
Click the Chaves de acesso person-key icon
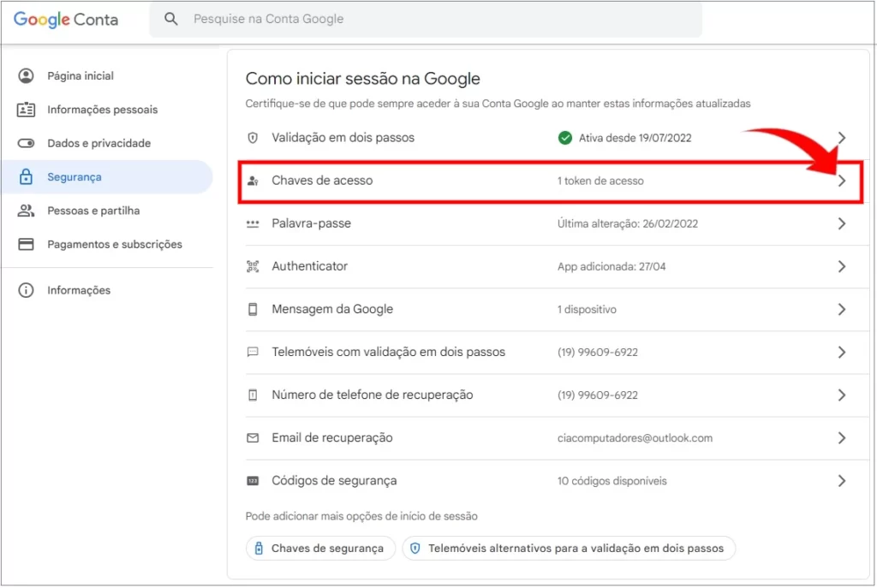pos(253,181)
